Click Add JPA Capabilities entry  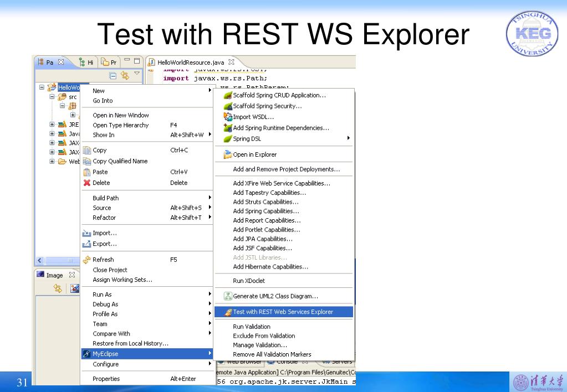coord(263,239)
